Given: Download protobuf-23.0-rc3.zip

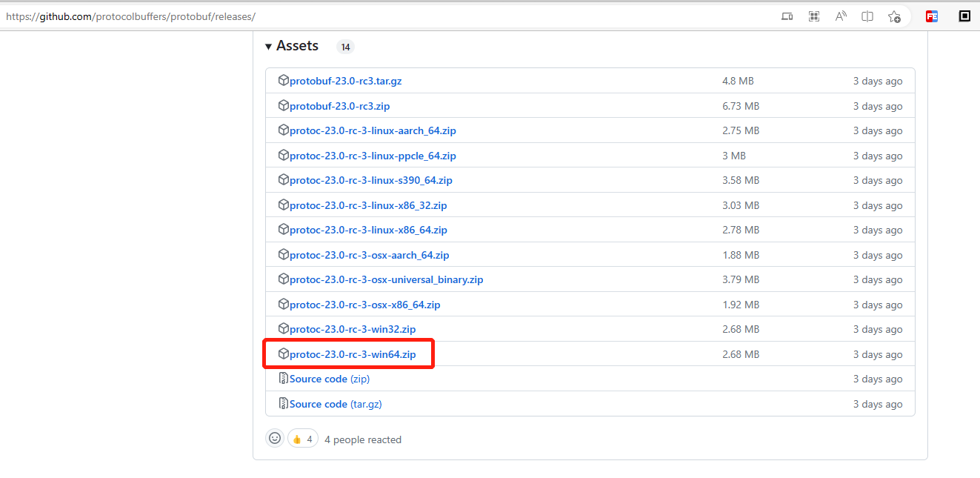Looking at the screenshot, I should pyautogui.click(x=340, y=106).
